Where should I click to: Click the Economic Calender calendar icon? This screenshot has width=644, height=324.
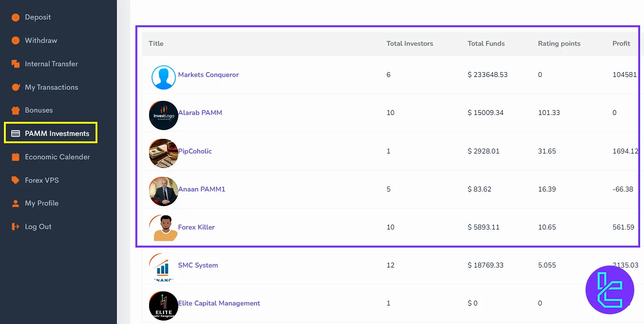[x=16, y=157]
